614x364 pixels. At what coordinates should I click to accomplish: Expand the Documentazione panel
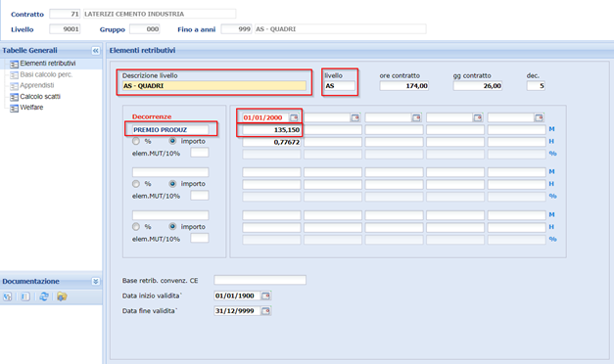click(x=96, y=281)
